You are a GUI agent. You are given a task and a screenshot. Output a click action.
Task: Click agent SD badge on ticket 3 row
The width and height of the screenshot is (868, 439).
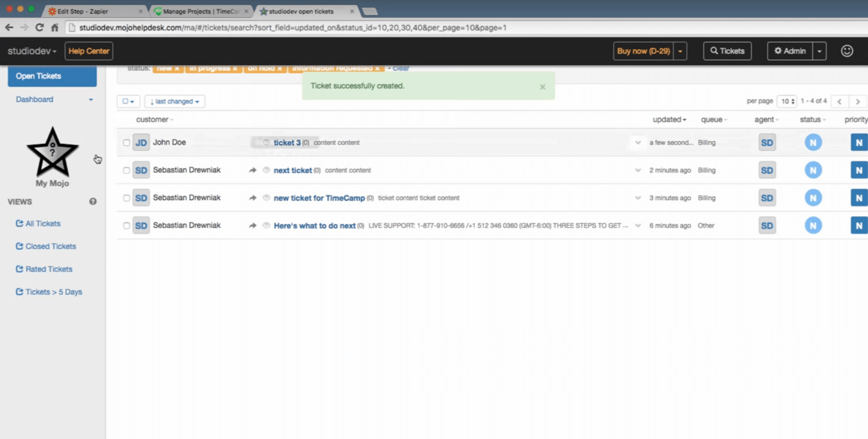click(x=767, y=143)
